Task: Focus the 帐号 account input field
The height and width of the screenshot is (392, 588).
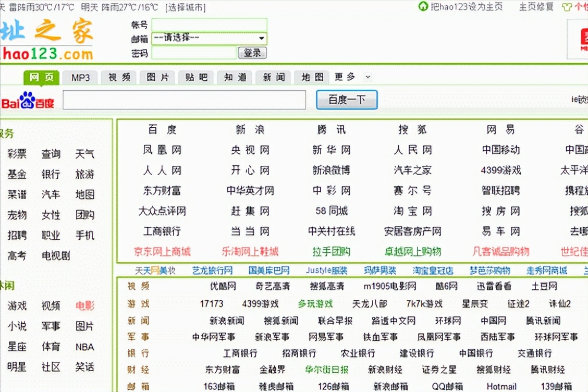Action: point(209,24)
